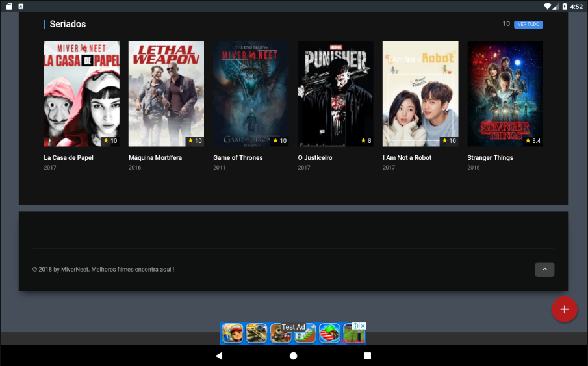
Task: Click the rating star on I Am Not a Robot
Action: tap(445, 141)
